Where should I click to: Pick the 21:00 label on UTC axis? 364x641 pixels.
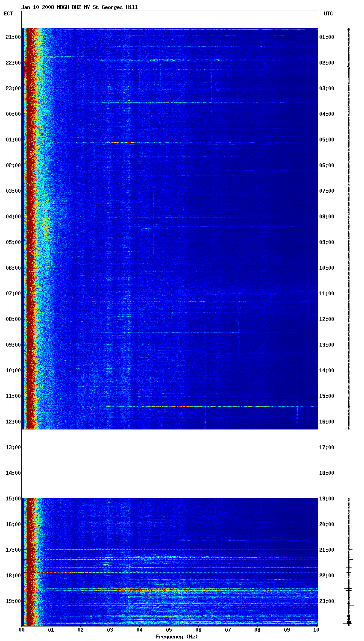coord(327,550)
